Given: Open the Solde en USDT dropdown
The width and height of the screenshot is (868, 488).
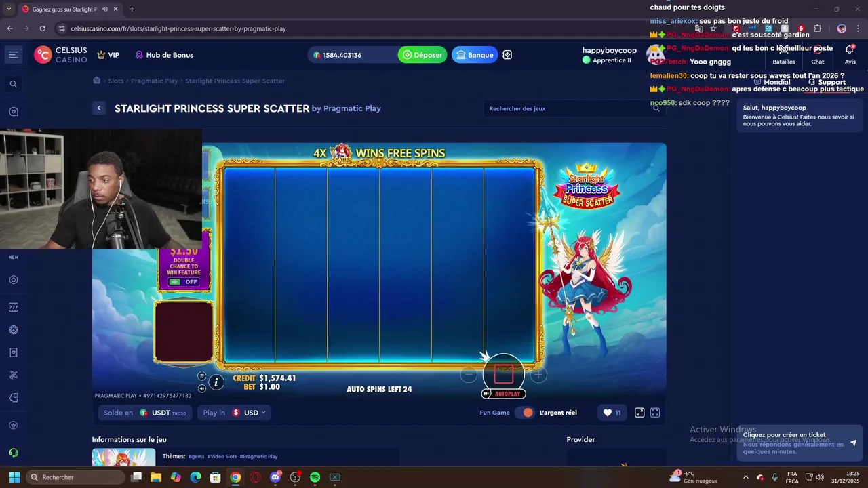Looking at the screenshot, I should pyautogui.click(x=146, y=413).
